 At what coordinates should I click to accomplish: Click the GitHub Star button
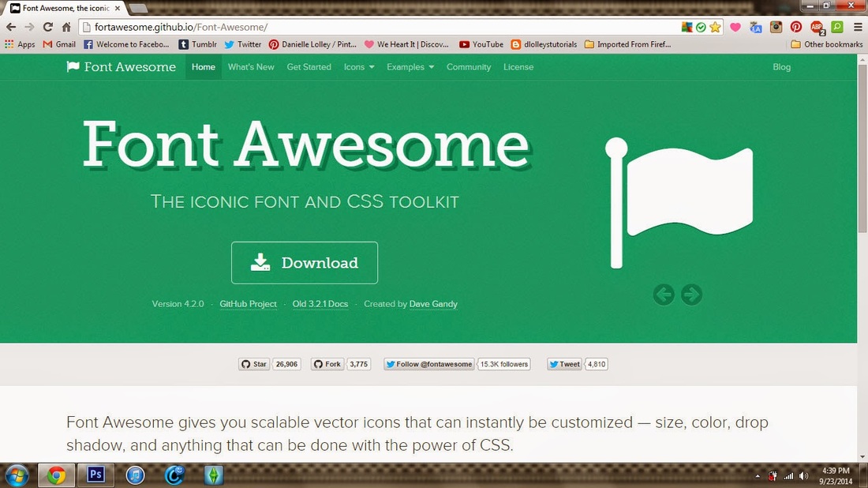pyautogui.click(x=254, y=364)
